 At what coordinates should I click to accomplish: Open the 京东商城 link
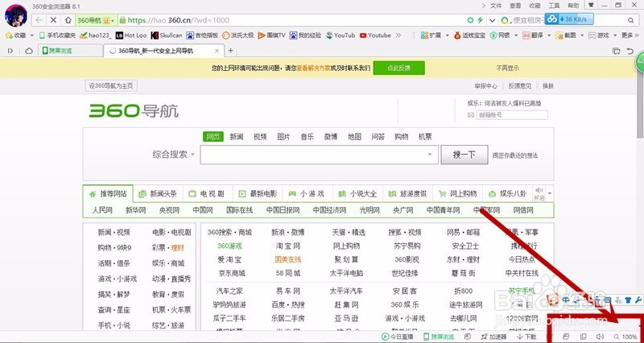(231, 273)
